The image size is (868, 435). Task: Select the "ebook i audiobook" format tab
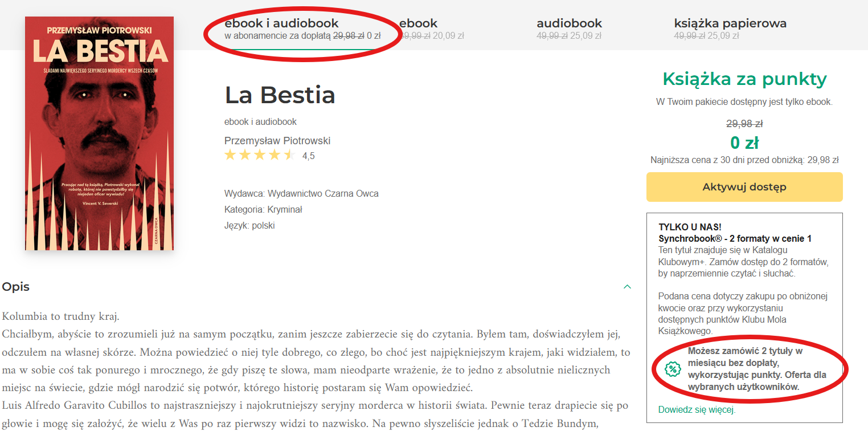point(281,24)
